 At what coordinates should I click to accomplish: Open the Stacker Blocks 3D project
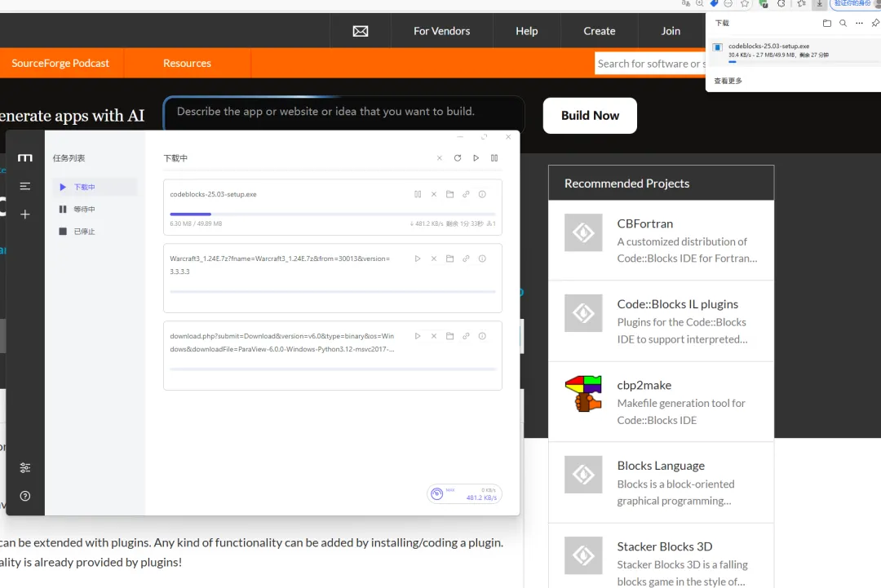coord(664,546)
